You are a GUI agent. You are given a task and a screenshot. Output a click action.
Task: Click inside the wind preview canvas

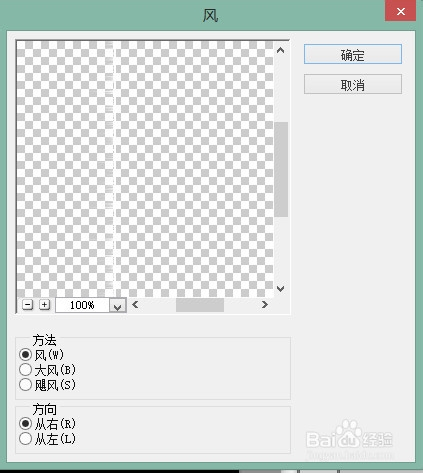[145, 169]
